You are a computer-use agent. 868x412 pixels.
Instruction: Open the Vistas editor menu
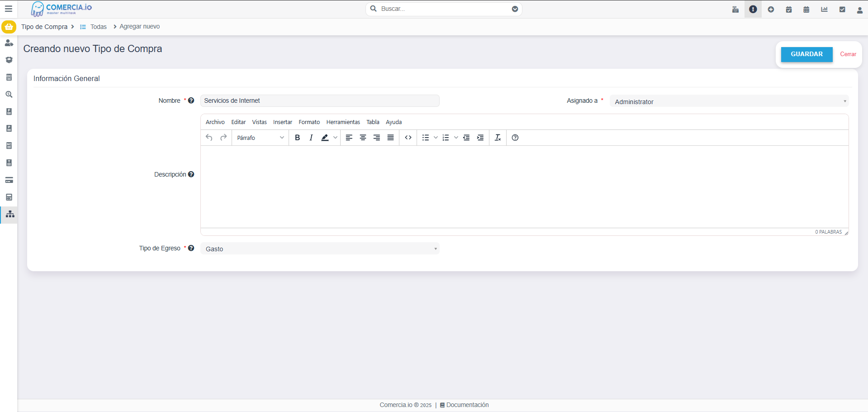260,122
